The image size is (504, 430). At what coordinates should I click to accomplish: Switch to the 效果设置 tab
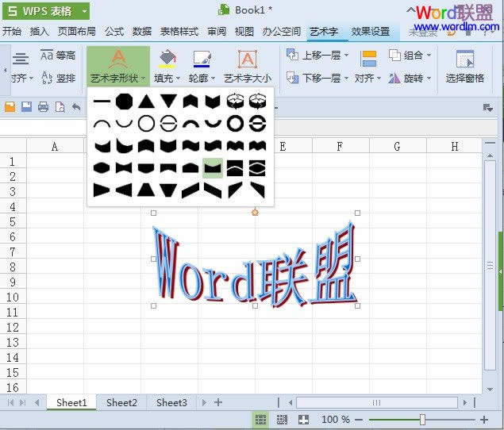click(x=371, y=31)
